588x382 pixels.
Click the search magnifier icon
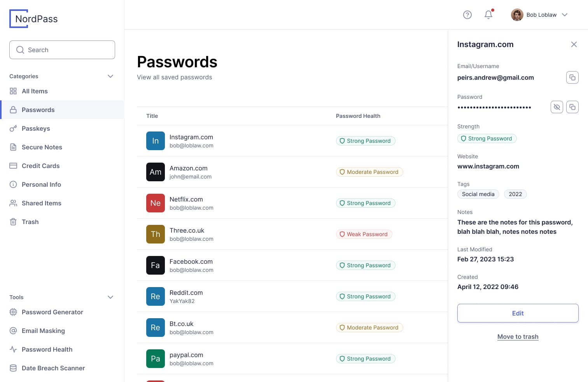point(20,50)
